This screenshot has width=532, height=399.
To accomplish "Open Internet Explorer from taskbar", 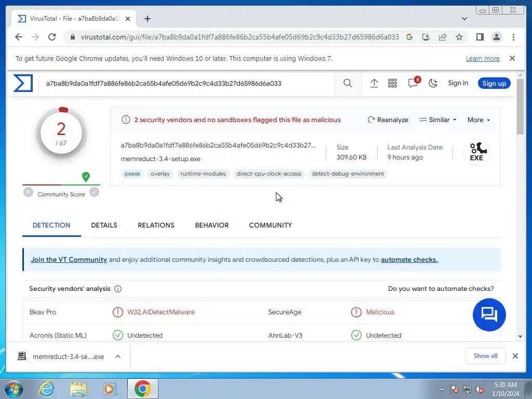I will 46,389.
